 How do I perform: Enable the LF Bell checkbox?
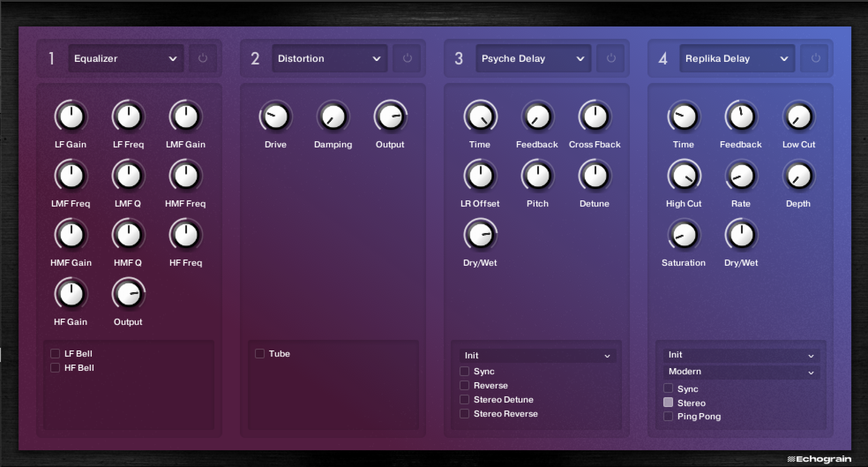[55, 354]
